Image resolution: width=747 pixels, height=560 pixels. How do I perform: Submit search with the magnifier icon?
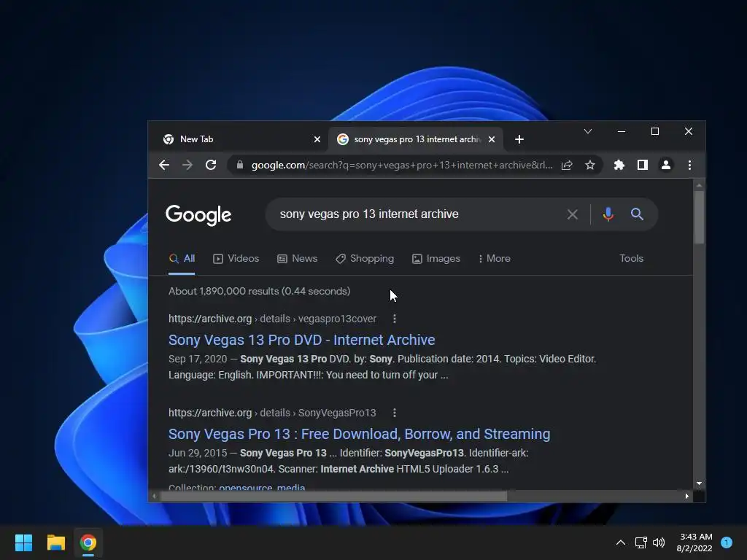[637, 214]
